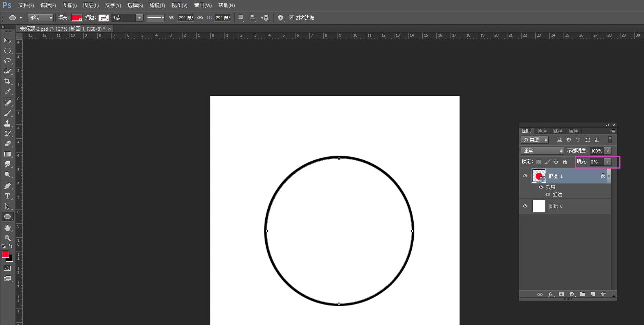The height and width of the screenshot is (325, 644).
Task: Select the Ellipse shape tool
Action: point(7,217)
